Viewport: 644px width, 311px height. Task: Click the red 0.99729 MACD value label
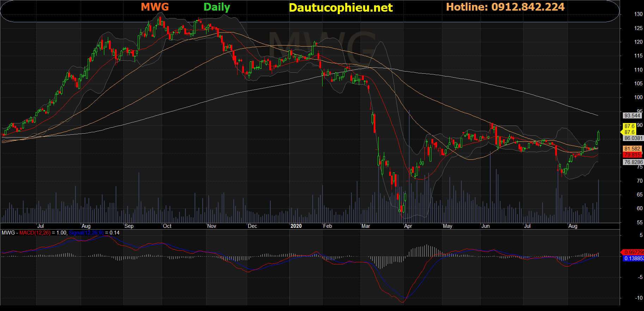tap(633, 252)
